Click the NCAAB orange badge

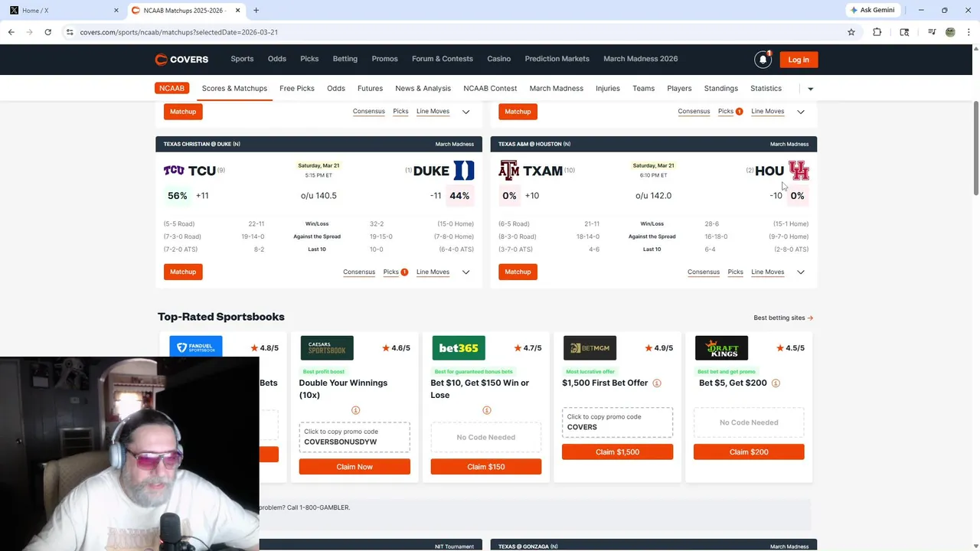pos(171,88)
